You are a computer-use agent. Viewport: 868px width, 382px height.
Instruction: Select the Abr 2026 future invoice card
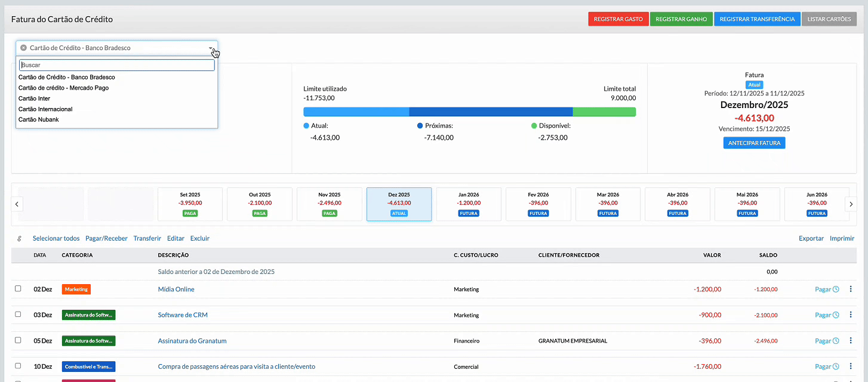pyautogui.click(x=678, y=204)
